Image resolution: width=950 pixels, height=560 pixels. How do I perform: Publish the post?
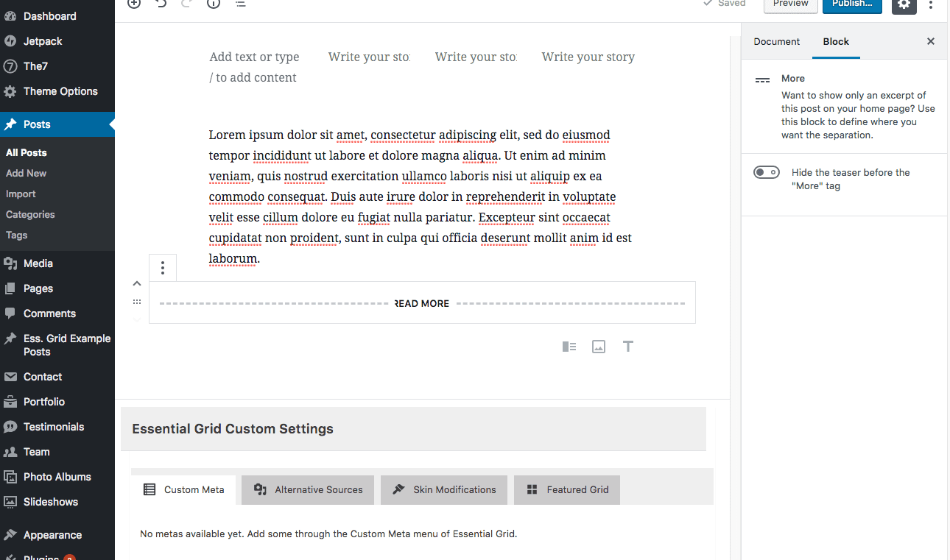tap(851, 4)
